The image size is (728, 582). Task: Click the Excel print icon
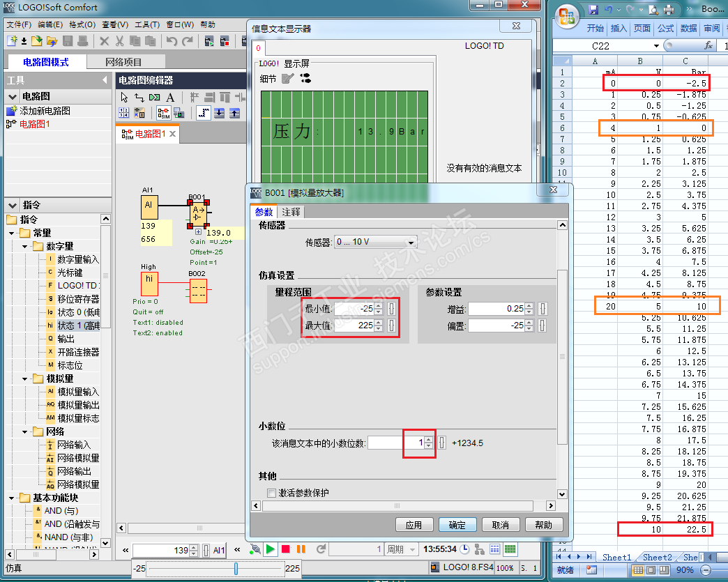coord(669,9)
